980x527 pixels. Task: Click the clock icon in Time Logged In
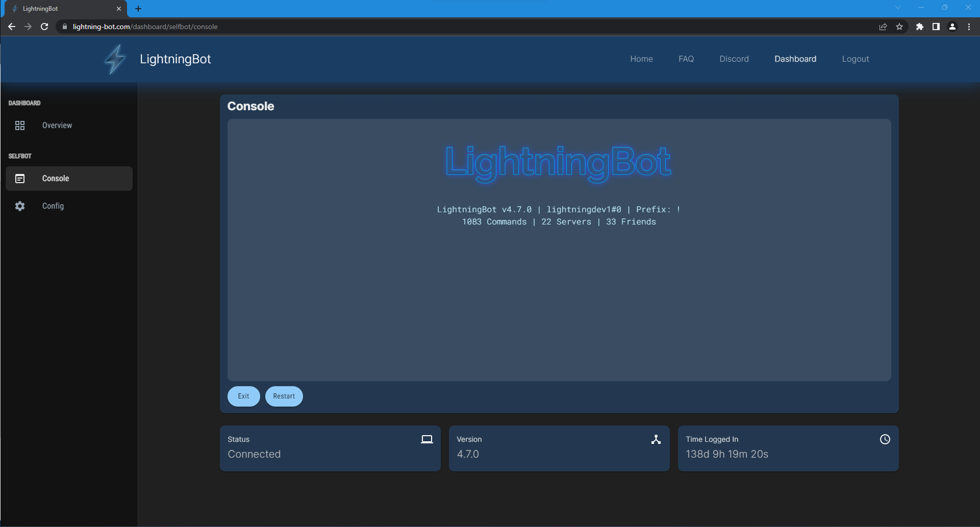885,439
